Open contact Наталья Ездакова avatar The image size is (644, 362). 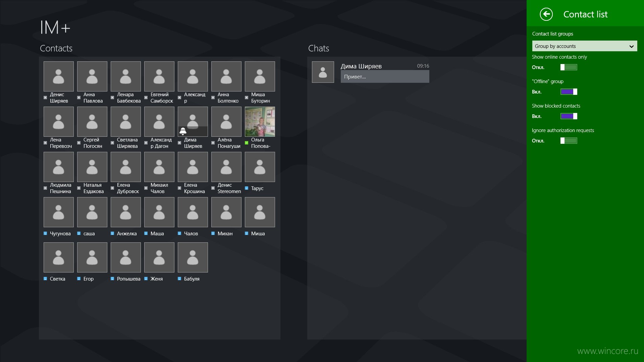tap(92, 167)
